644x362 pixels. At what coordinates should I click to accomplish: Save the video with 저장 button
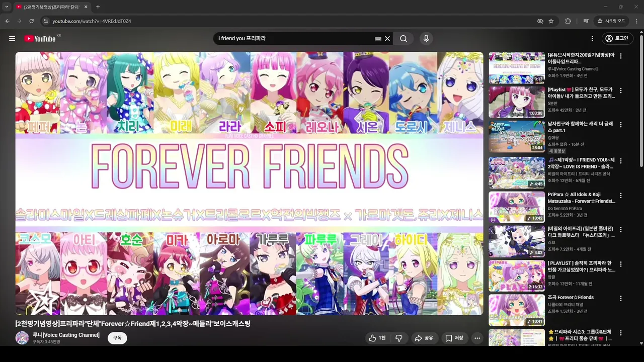point(454,338)
